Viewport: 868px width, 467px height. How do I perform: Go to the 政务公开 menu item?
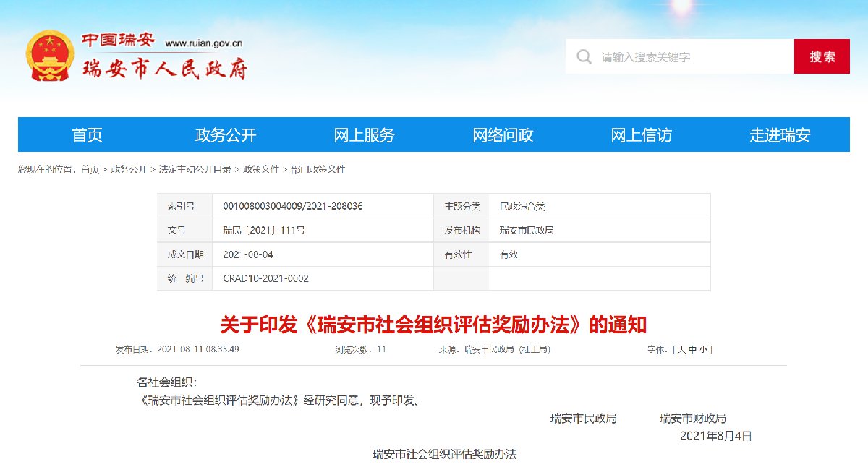coord(226,135)
